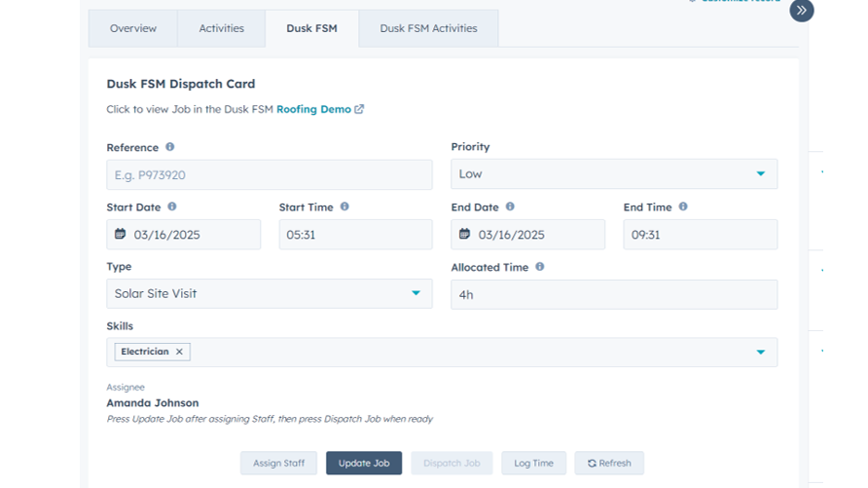Viewport: 868px width, 488px height.
Task: Expand the side panel with double-chevron icon
Action: pos(802,11)
